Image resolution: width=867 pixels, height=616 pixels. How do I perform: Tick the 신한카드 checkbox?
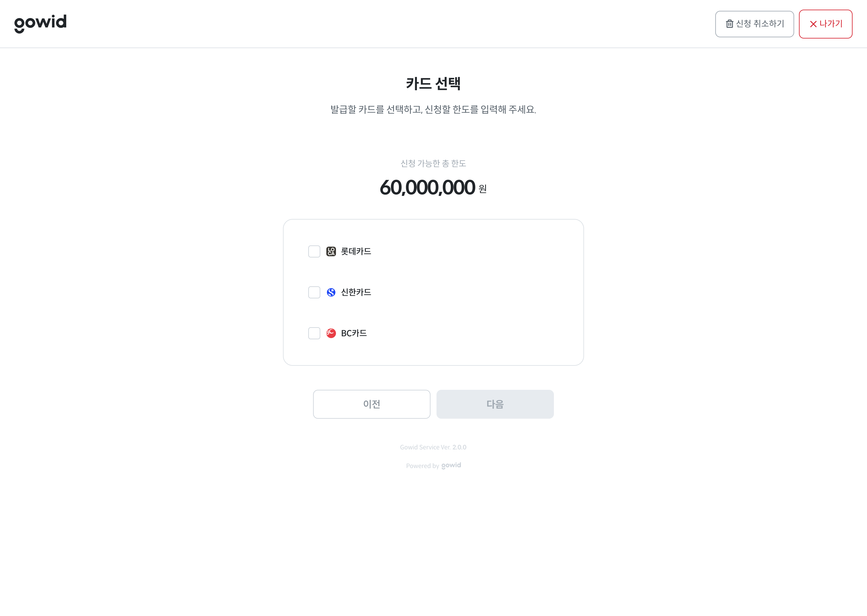click(314, 292)
